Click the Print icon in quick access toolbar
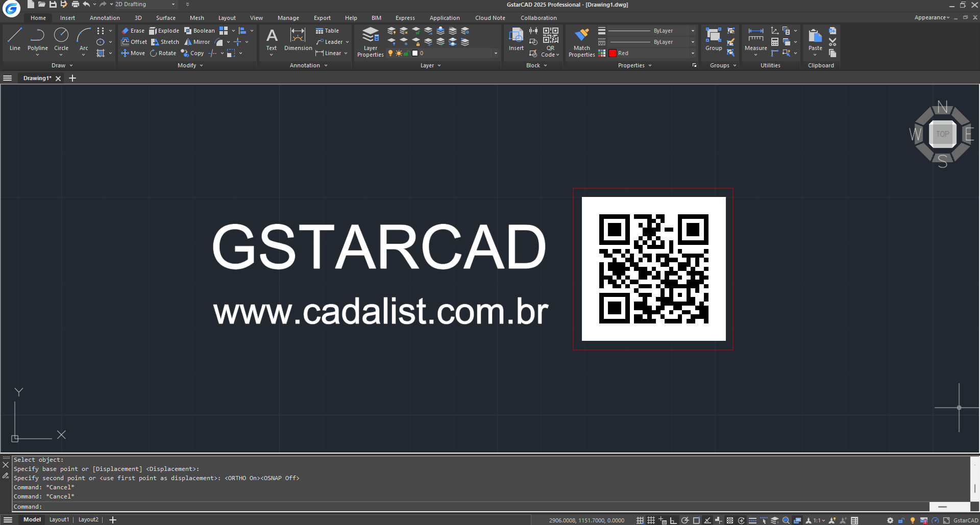 click(76, 4)
